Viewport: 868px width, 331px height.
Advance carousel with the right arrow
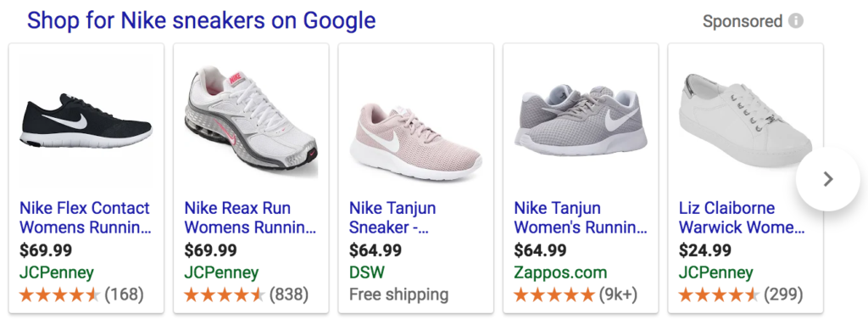coord(828,179)
